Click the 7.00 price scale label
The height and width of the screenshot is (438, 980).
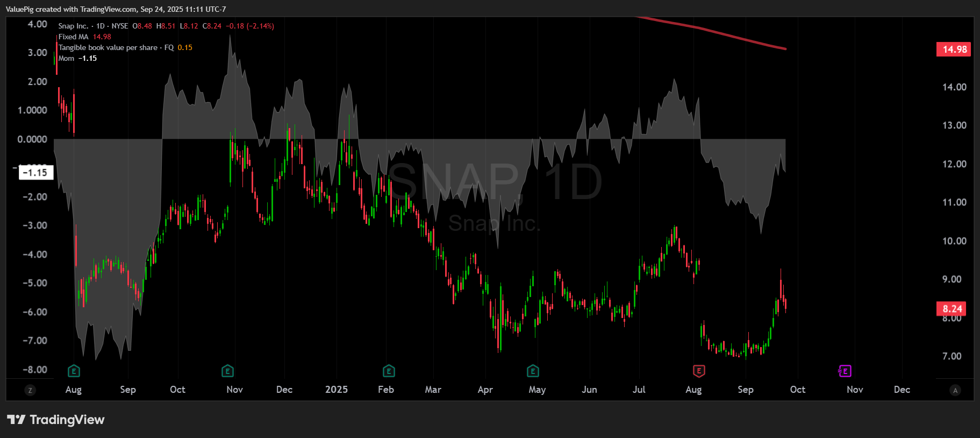tap(952, 356)
